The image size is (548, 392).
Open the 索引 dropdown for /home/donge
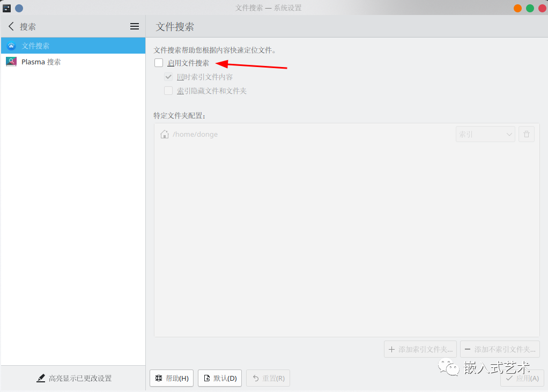click(x=485, y=134)
